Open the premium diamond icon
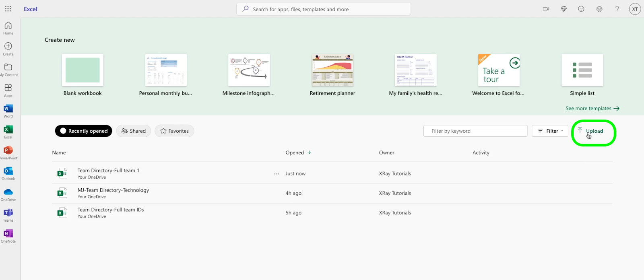 tap(563, 9)
